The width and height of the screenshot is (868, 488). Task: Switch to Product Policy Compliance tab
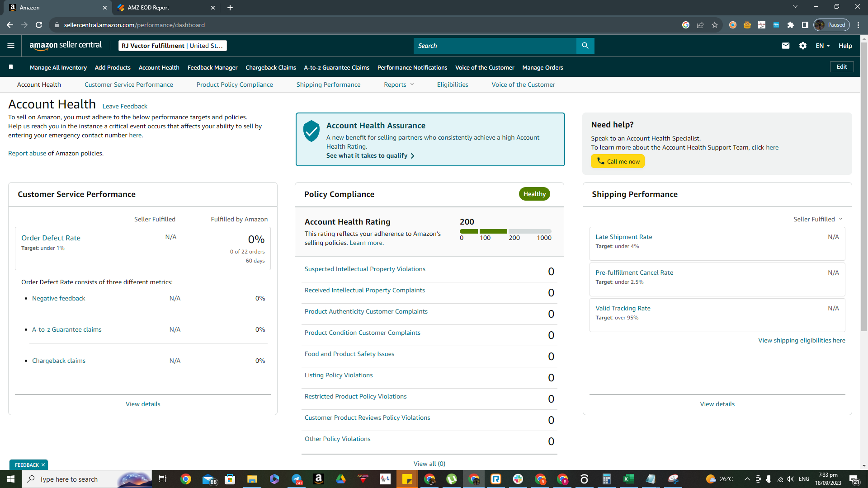pos(235,84)
